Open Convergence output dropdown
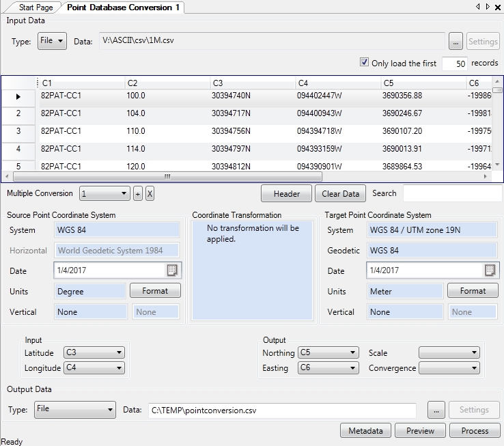 point(449,367)
